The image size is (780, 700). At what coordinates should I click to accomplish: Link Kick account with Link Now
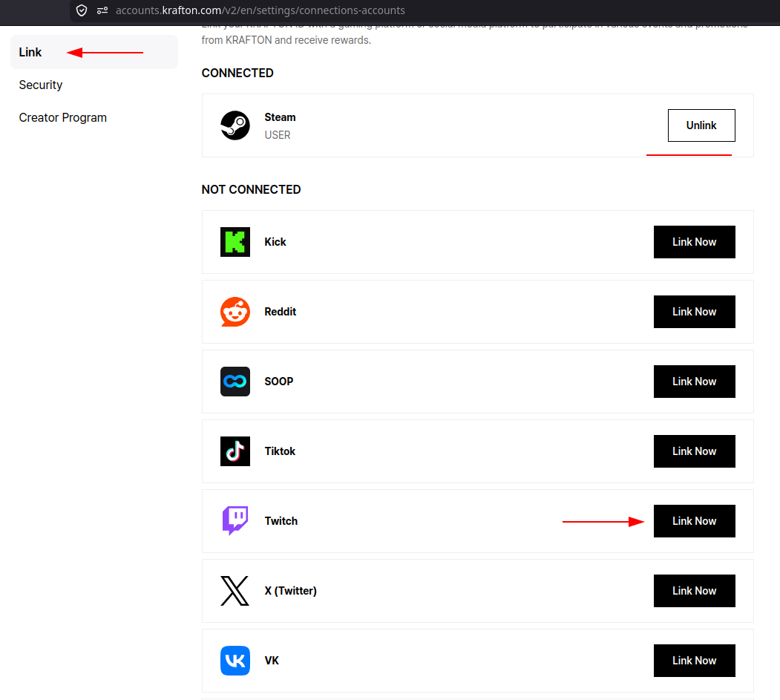(695, 242)
